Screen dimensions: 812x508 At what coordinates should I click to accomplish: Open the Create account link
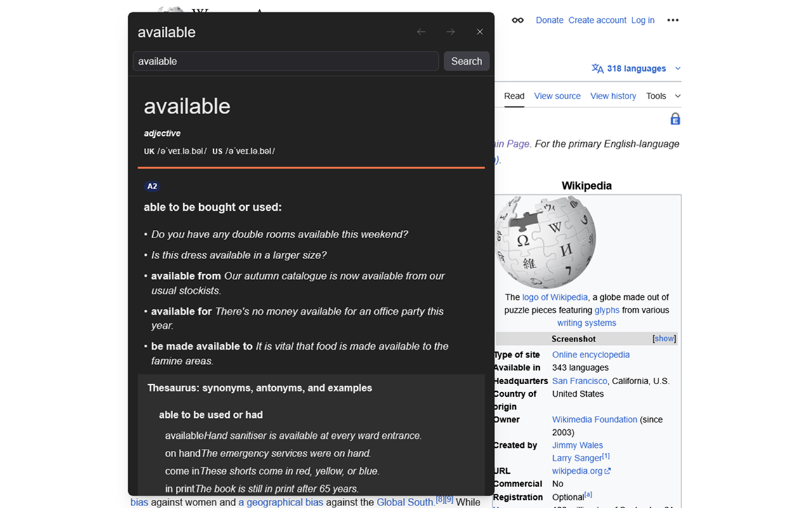point(598,20)
